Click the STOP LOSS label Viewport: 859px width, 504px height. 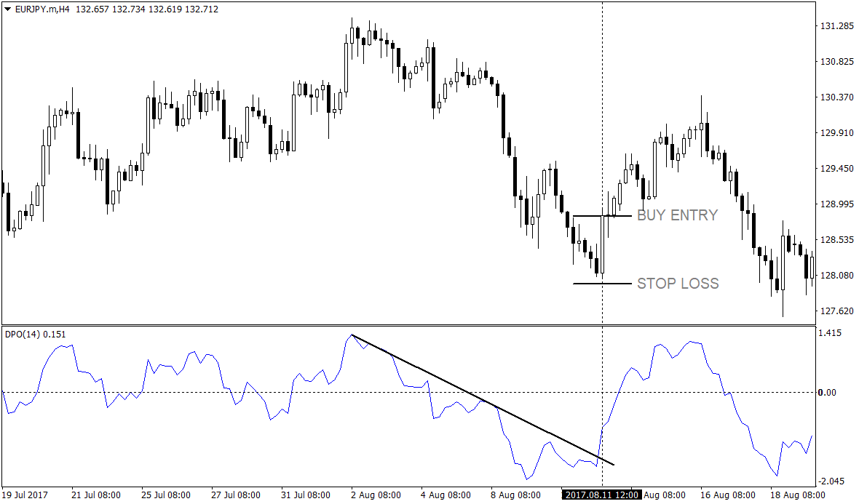(678, 284)
